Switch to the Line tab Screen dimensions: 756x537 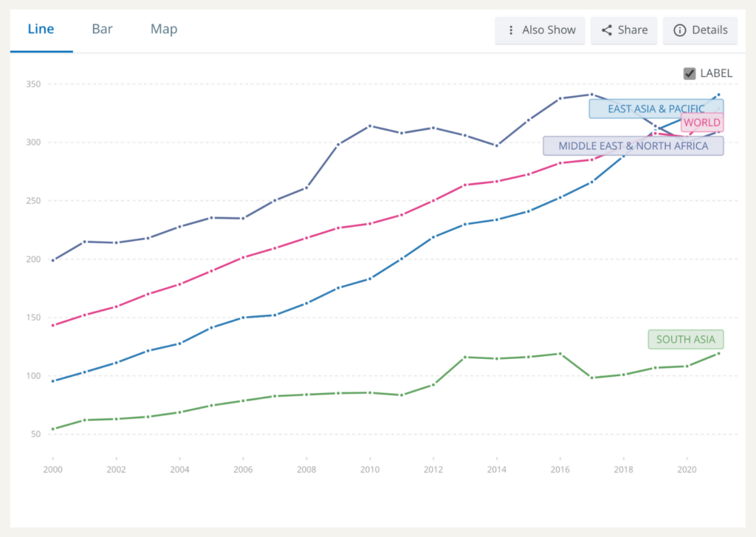pyautogui.click(x=41, y=30)
